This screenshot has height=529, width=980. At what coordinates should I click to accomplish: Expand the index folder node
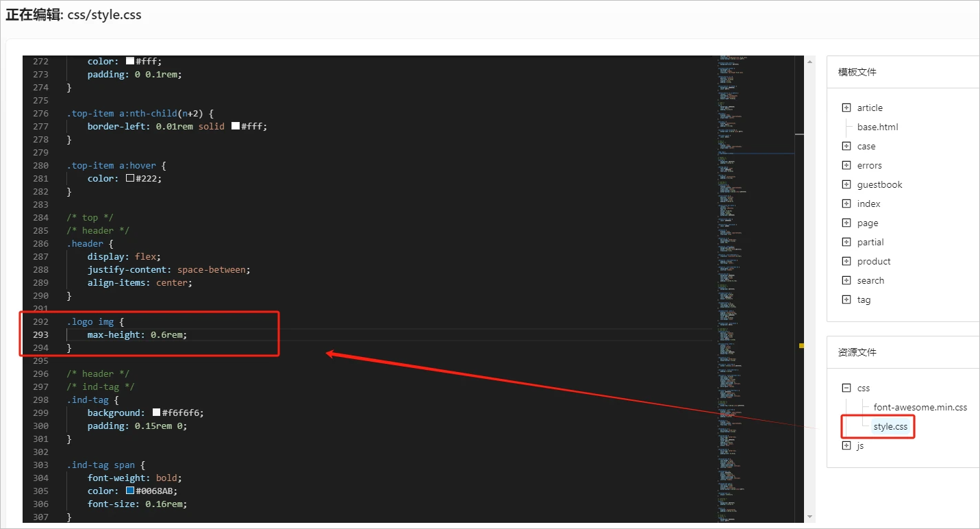846,204
